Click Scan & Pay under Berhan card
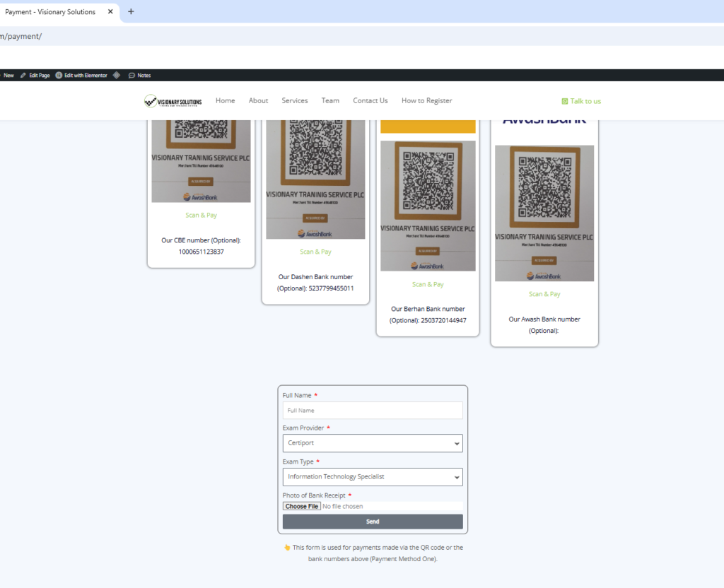 pos(428,284)
